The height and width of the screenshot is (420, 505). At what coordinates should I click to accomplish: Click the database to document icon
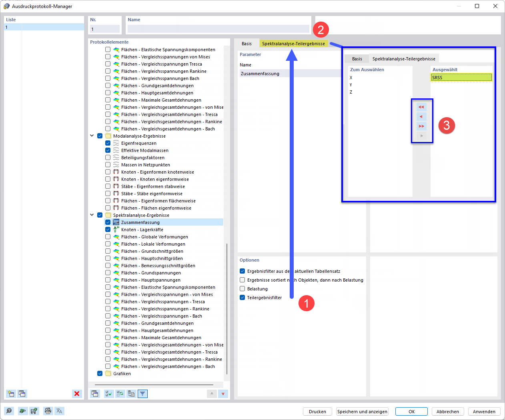tap(131, 394)
